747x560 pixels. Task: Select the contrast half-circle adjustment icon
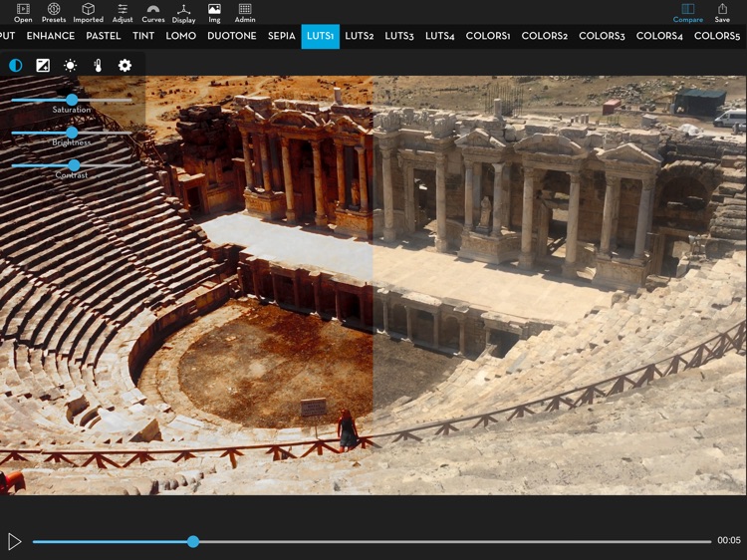(16, 66)
